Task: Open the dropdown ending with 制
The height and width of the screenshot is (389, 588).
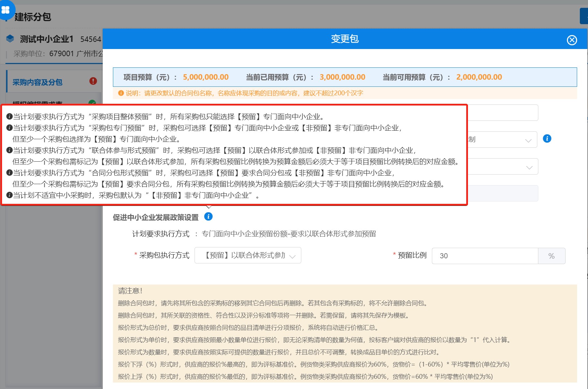Action: pos(502,140)
